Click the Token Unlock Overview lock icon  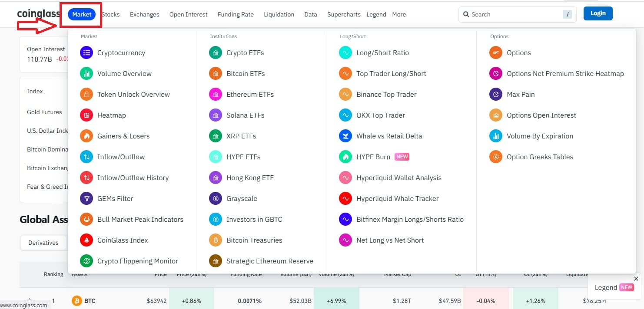click(86, 94)
